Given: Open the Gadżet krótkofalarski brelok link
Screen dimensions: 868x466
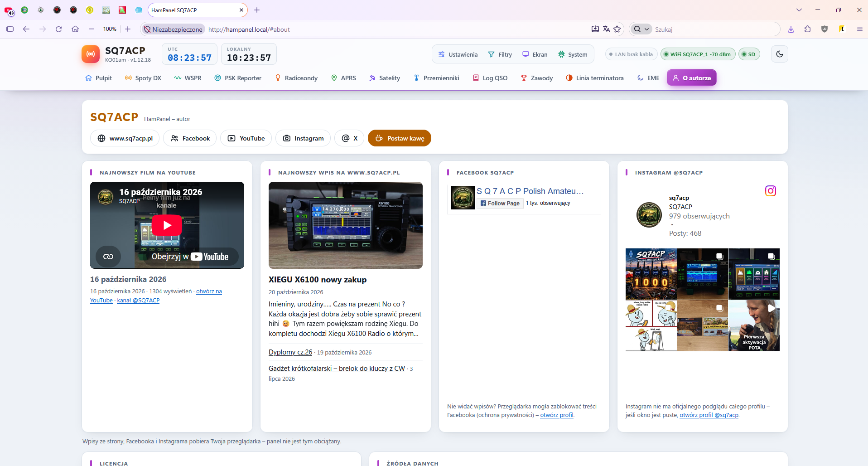Looking at the screenshot, I should [x=337, y=369].
